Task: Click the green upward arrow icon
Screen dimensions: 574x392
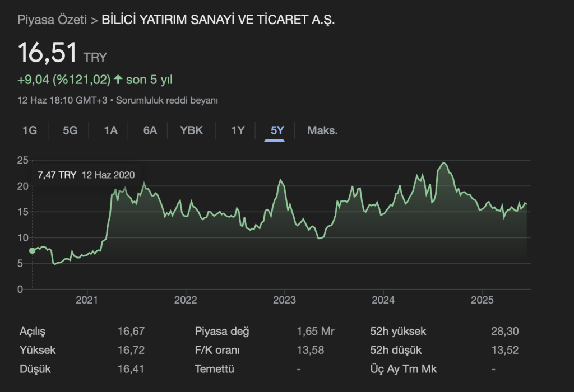Action: (118, 80)
